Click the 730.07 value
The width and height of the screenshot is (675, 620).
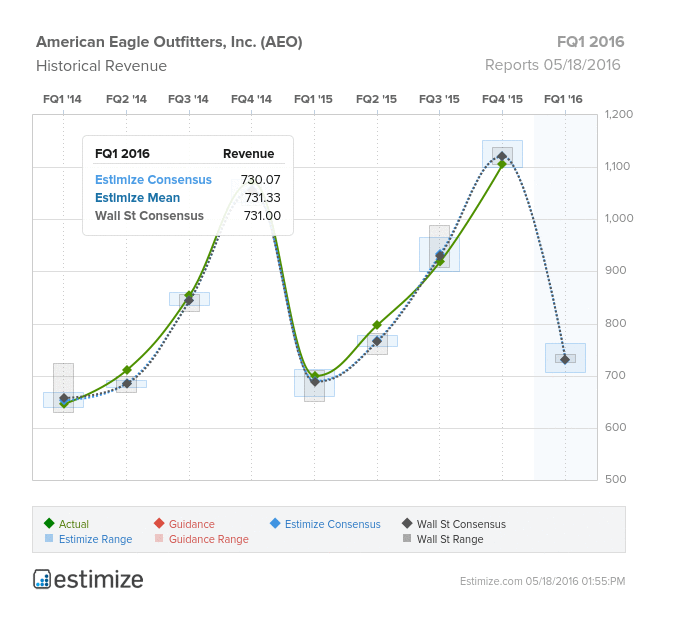[260, 180]
